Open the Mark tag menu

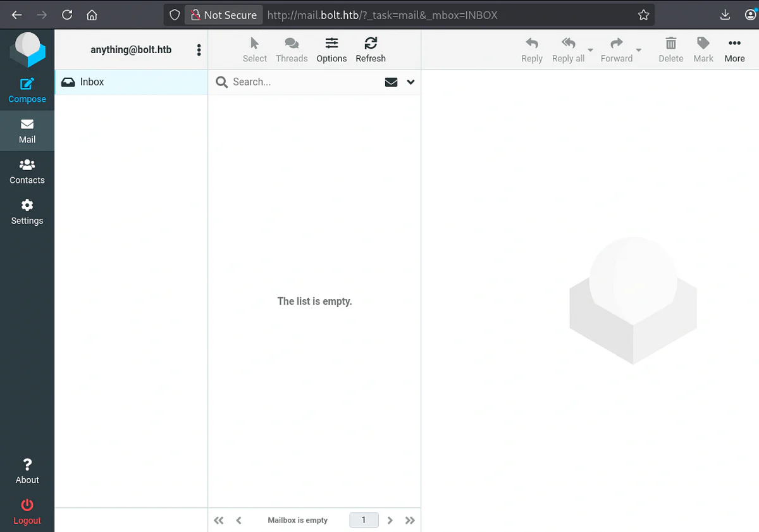[x=703, y=50]
